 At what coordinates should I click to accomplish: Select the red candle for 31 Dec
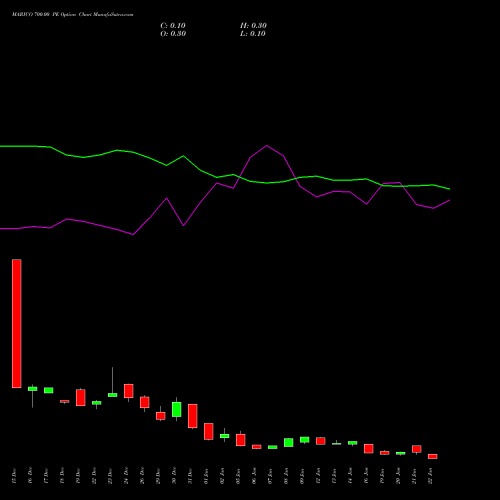pyautogui.click(x=193, y=416)
